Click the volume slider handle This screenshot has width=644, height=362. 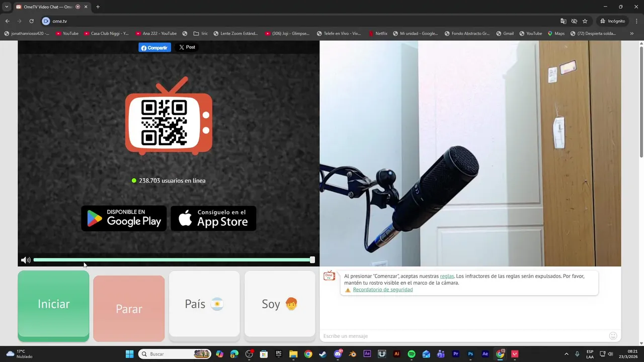(312, 260)
